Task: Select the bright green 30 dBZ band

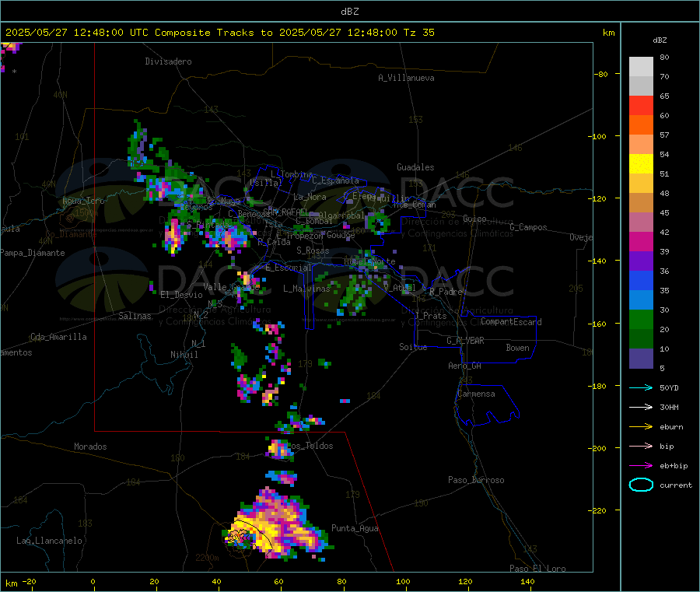Action: point(641,319)
